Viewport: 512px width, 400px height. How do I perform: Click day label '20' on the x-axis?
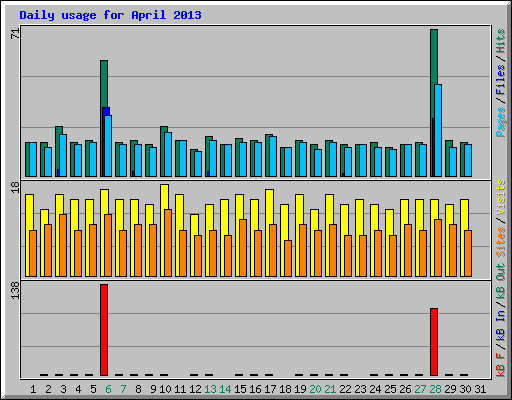coord(315,389)
